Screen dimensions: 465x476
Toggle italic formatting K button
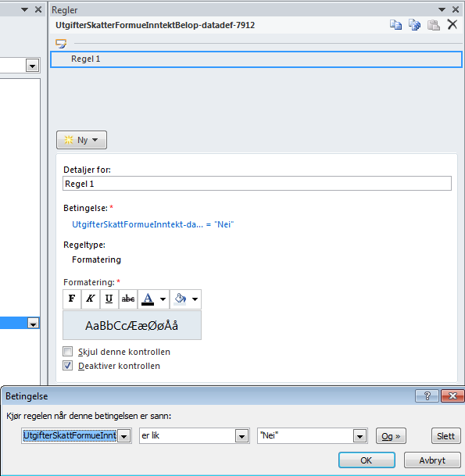click(x=91, y=299)
